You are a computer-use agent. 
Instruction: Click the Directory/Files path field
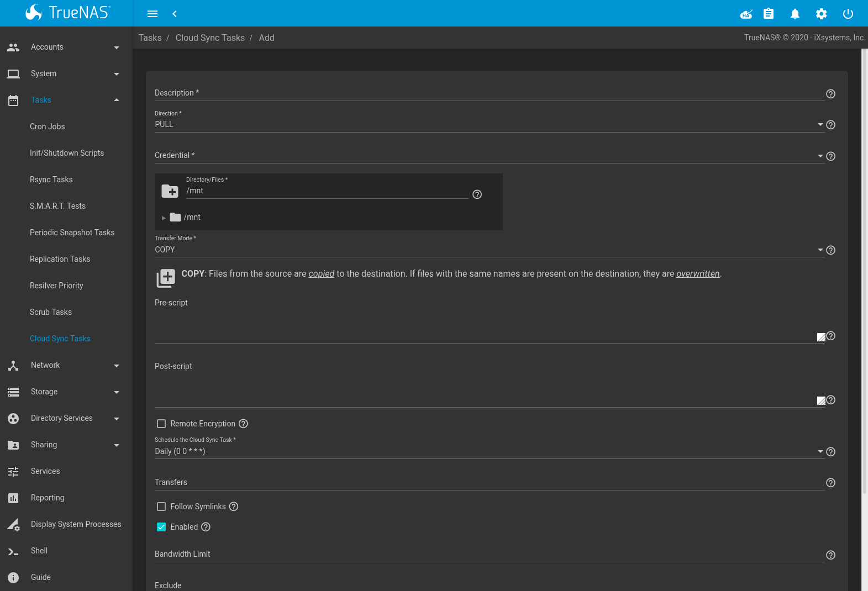tap(327, 191)
